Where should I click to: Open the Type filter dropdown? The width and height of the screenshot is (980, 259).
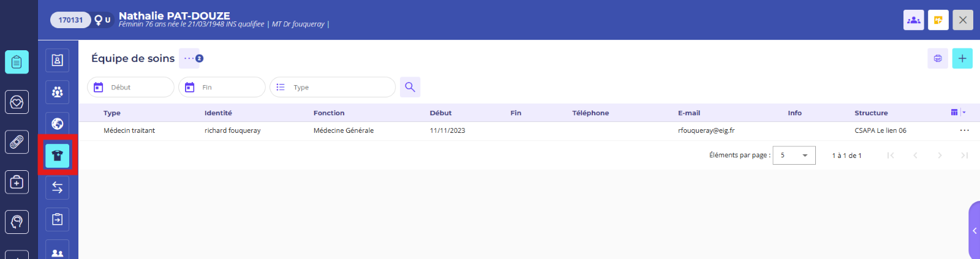click(x=333, y=88)
